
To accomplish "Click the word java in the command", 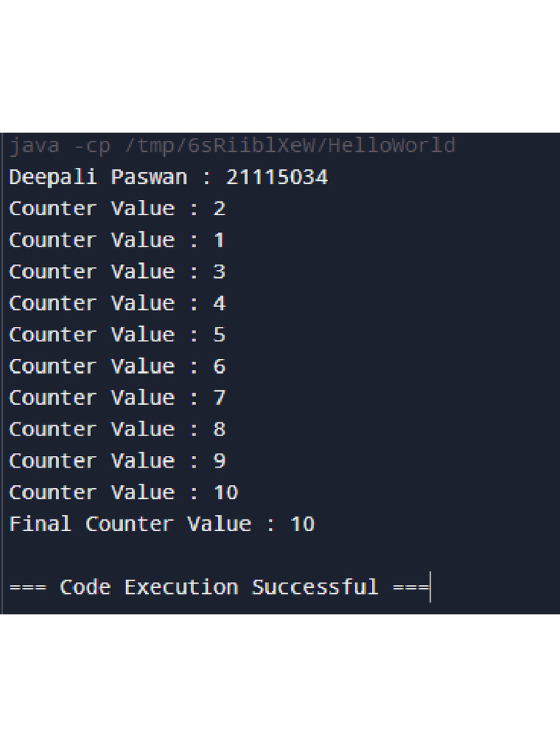I will tap(34, 146).
